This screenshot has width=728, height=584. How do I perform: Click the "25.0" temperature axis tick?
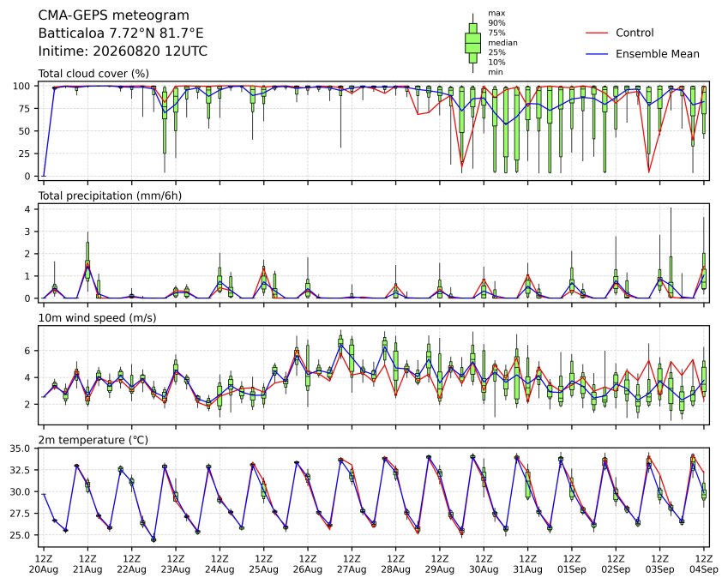(x=20, y=535)
